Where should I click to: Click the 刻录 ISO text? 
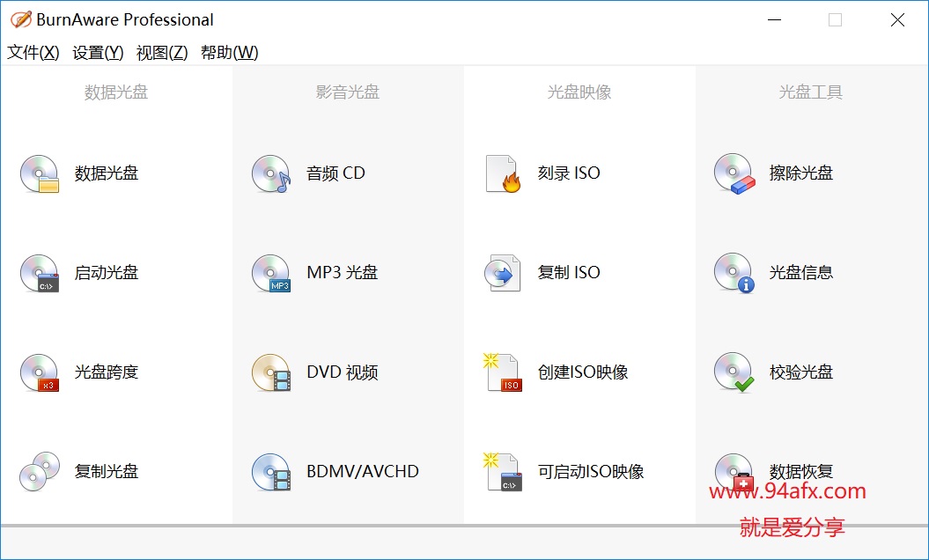(569, 173)
